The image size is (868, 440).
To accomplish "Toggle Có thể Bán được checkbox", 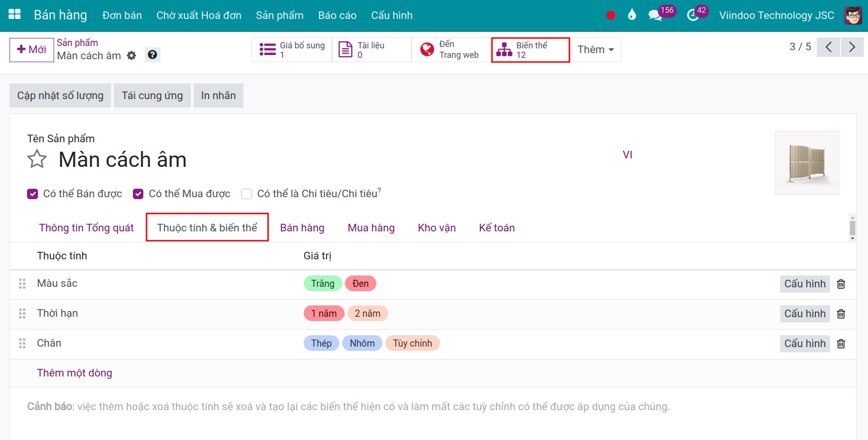I will tap(32, 194).
